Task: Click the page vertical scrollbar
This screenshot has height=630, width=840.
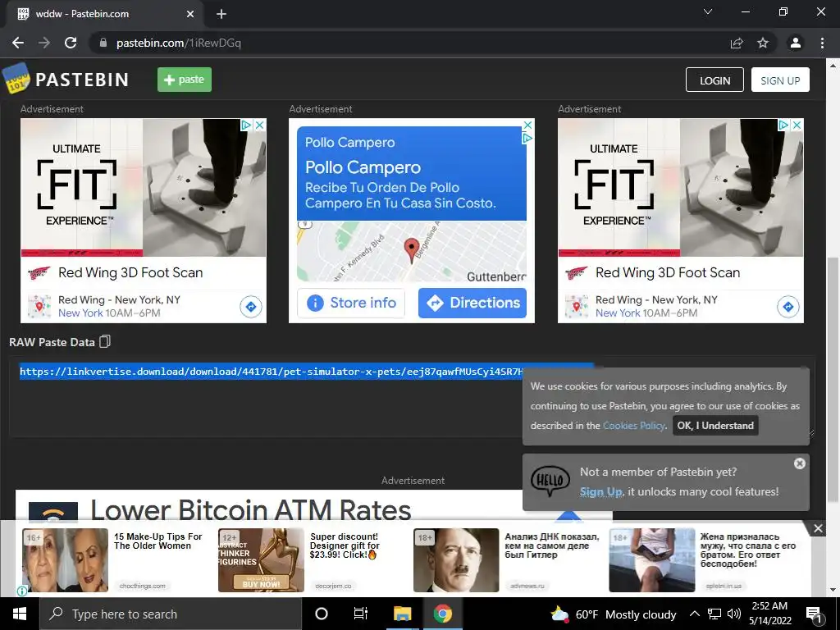Action: 833,379
